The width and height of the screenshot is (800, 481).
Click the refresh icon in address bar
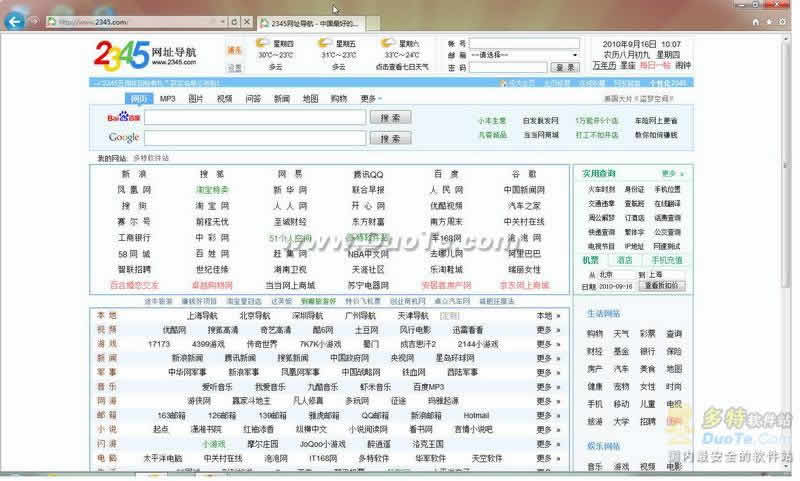coord(234,21)
